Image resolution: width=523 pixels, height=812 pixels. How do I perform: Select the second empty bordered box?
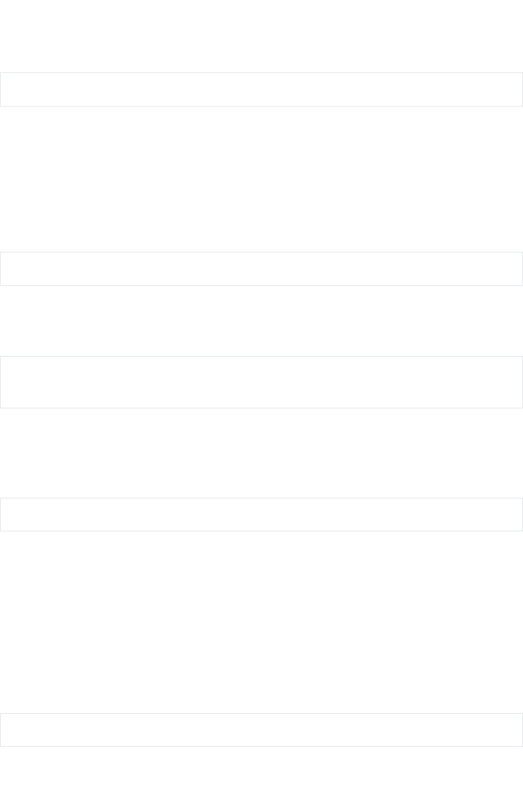[x=261, y=269]
